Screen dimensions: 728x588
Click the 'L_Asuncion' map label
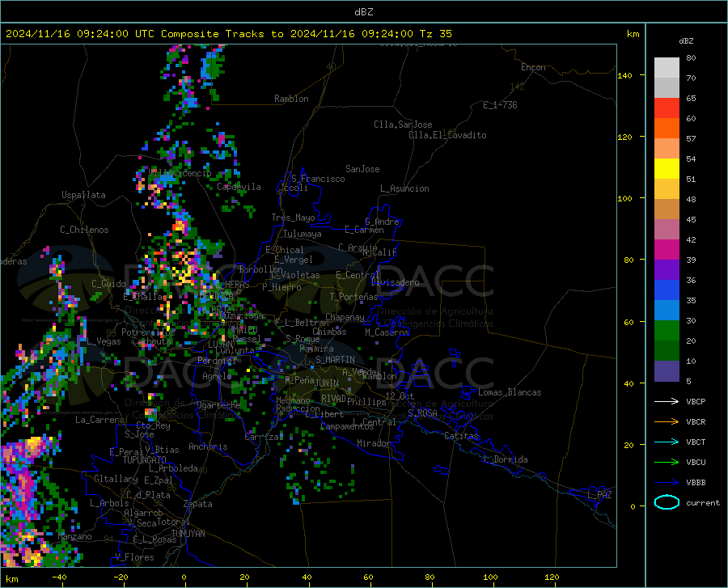[x=404, y=188]
